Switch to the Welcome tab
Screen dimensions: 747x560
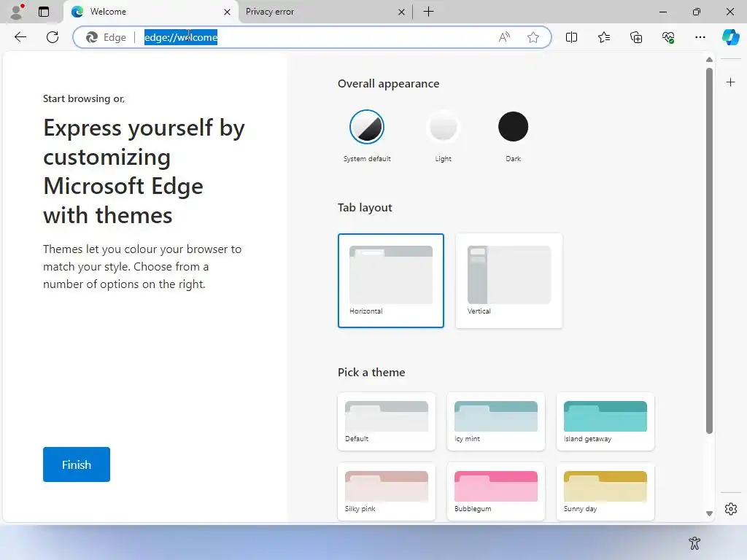tap(150, 12)
